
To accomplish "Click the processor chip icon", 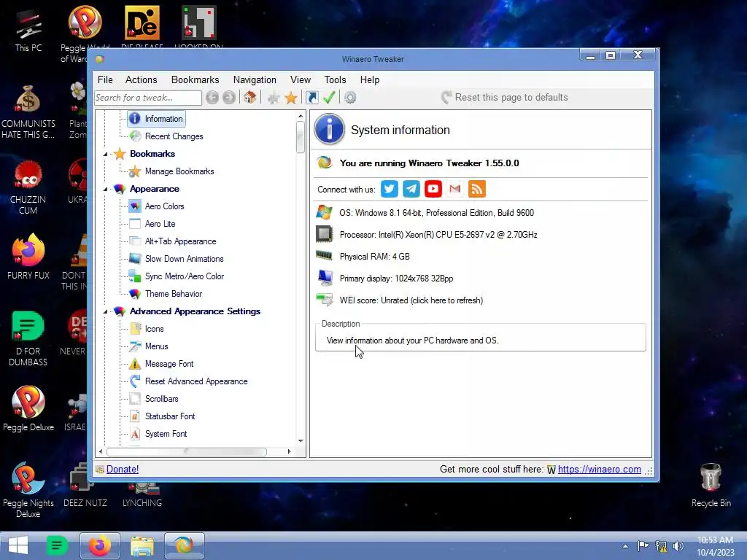I will [325, 234].
